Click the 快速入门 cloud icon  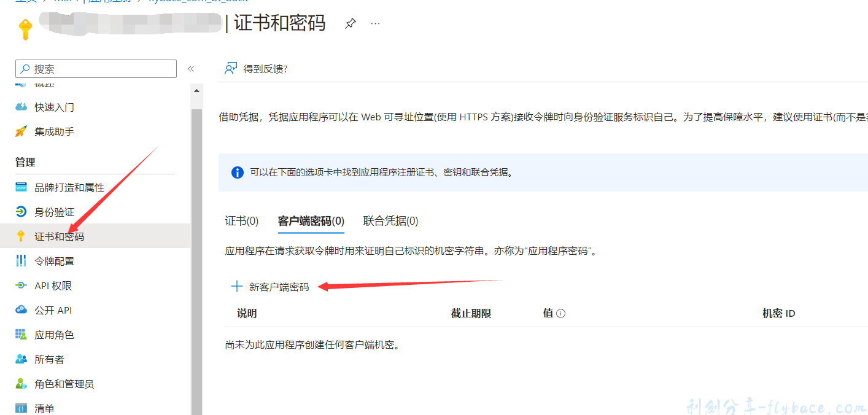tap(21, 107)
